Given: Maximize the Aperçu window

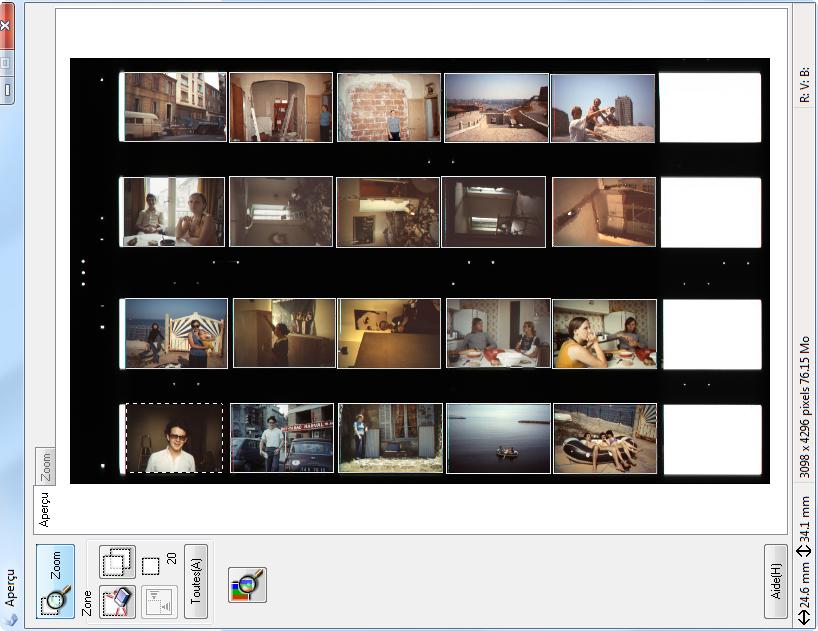Looking at the screenshot, I should (6, 63).
